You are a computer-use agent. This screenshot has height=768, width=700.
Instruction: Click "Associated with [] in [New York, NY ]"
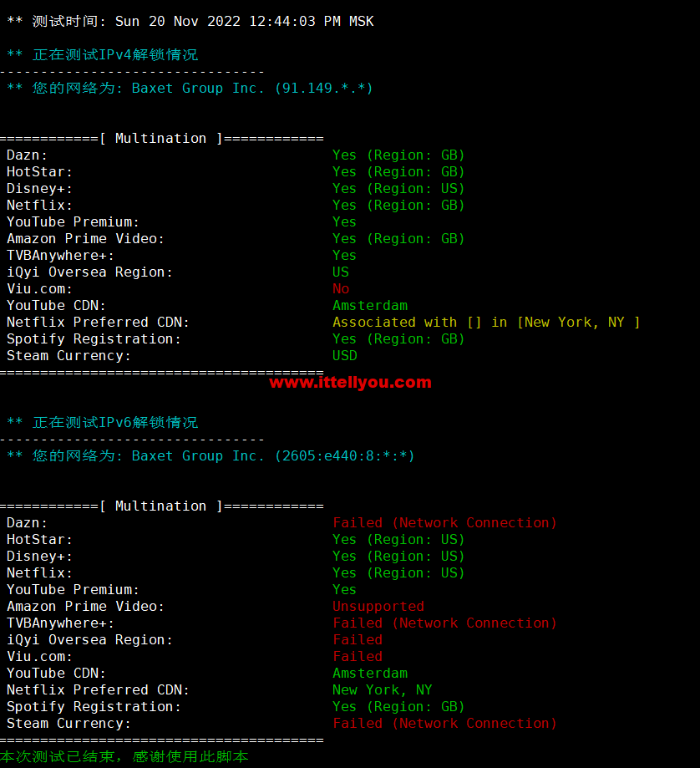(x=486, y=323)
